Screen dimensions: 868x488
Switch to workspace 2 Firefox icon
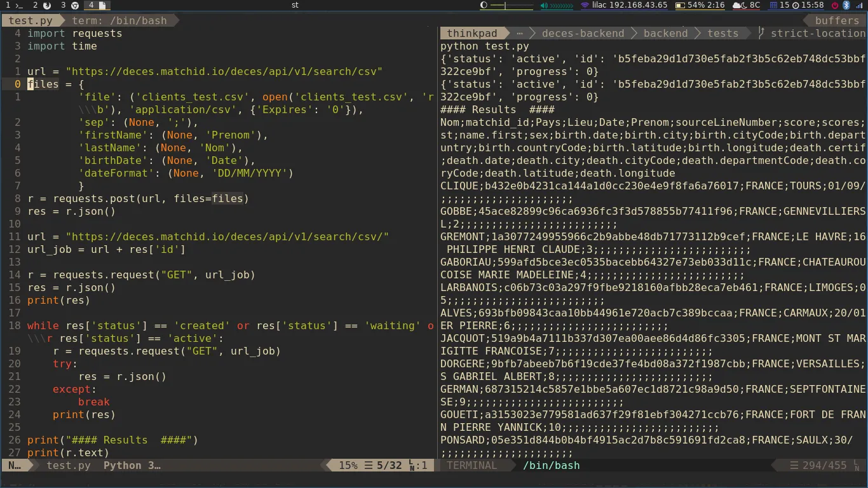[47, 5]
